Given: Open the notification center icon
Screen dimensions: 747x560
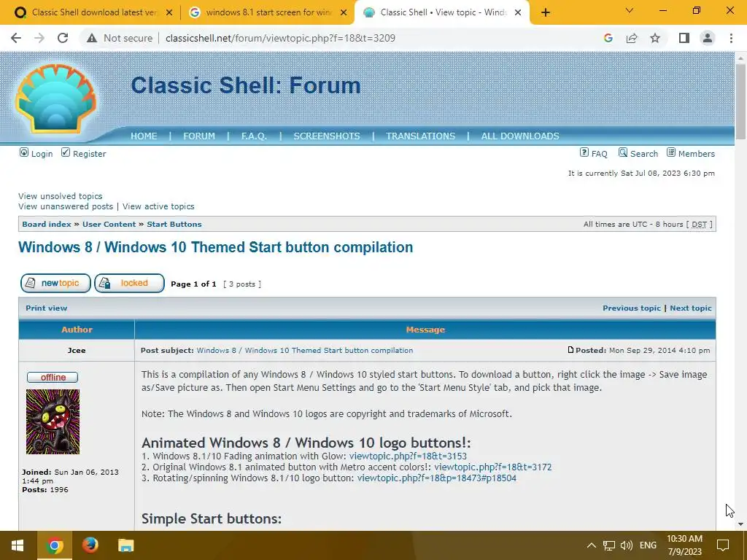Looking at the screenshot, I should pos(723,545).
